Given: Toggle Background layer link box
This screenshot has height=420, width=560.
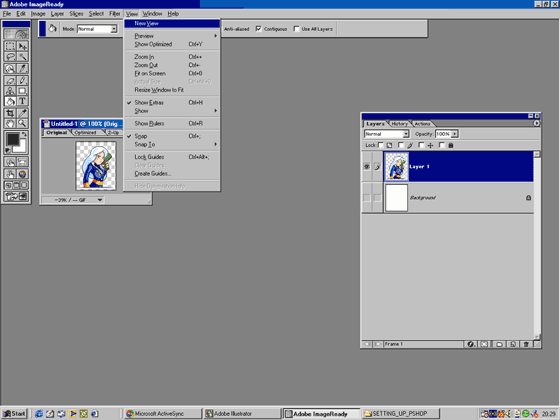Looking at the screenshot, I should pyautogui.click(x=378, y=198).
